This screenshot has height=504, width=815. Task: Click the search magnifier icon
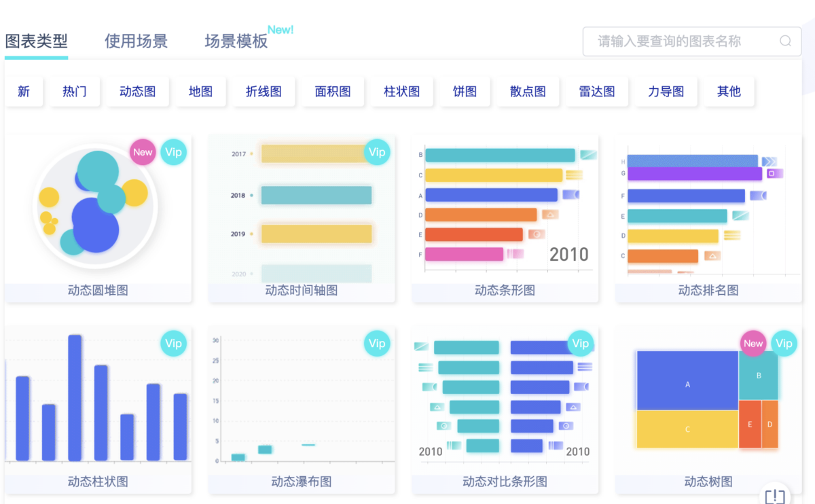[785, 41]
